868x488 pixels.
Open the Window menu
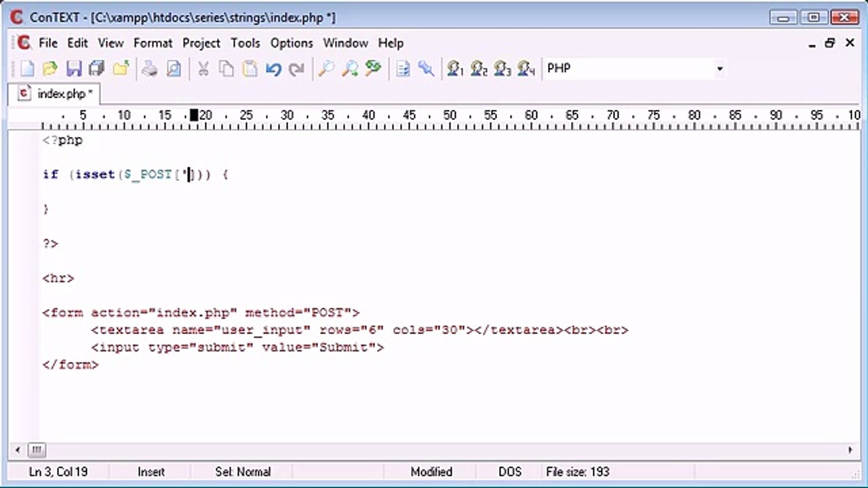(x=345, y=43)
